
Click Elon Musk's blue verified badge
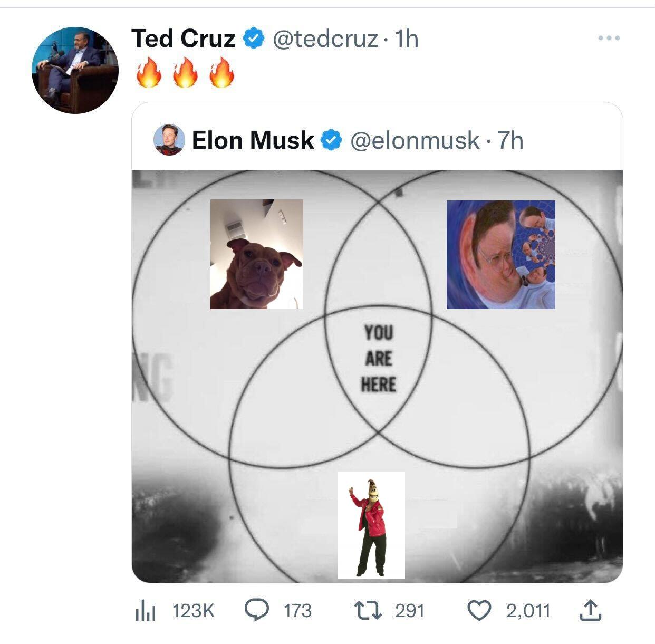pos(331,140)
